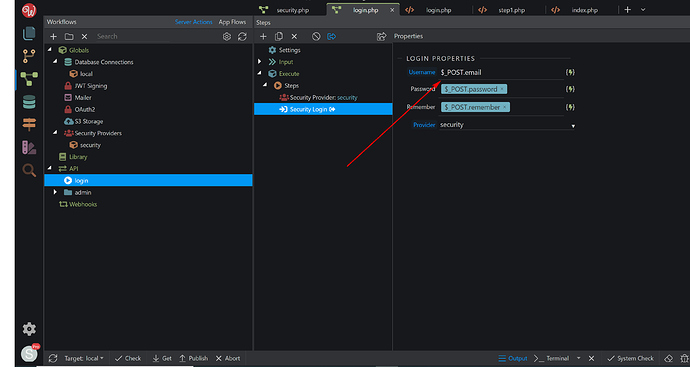Collapse the API tree node
The image size is (690, 367).
[x=50, y=168]
